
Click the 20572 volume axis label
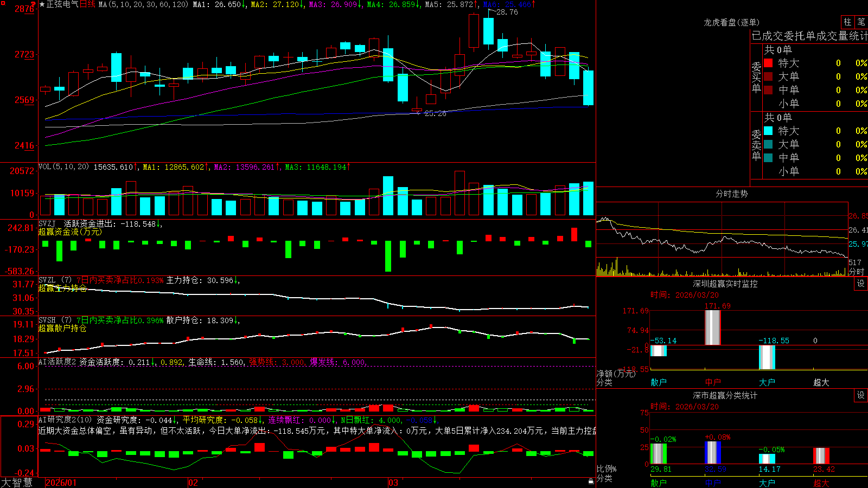22,171
